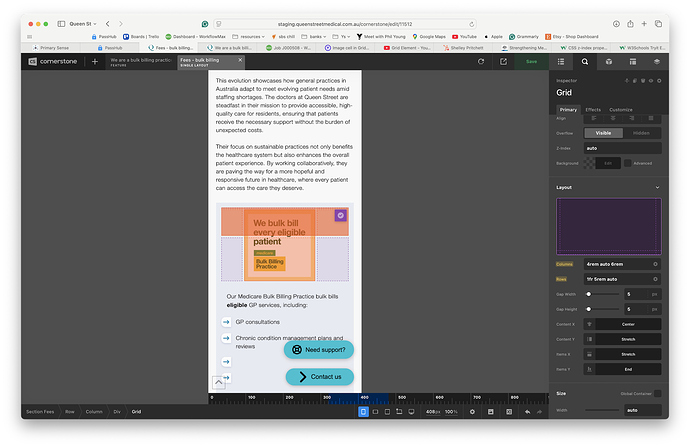690x446 pixels.
Task: Collapse the Layout section
Action: [x=657, y=187]
